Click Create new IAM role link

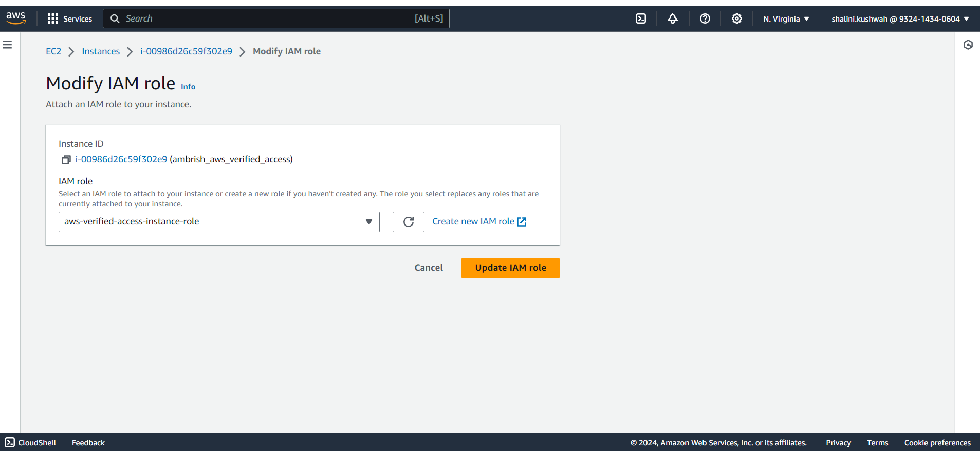click(479, 221)
